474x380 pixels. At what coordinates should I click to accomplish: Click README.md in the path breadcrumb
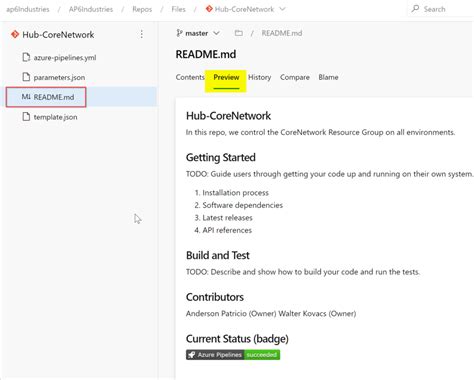tap(282, 33)
